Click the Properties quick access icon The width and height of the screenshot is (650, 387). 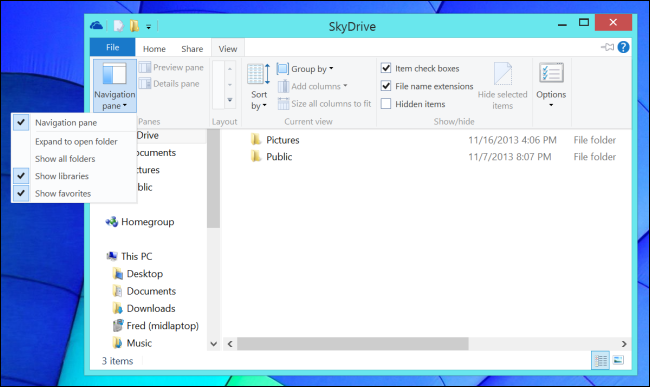click(119, 26)
